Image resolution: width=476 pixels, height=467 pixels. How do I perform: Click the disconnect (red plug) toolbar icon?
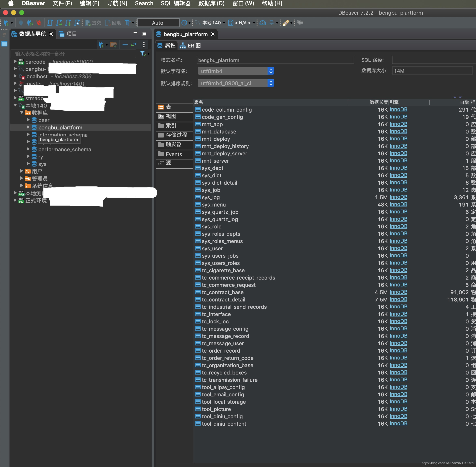[39, 23]
